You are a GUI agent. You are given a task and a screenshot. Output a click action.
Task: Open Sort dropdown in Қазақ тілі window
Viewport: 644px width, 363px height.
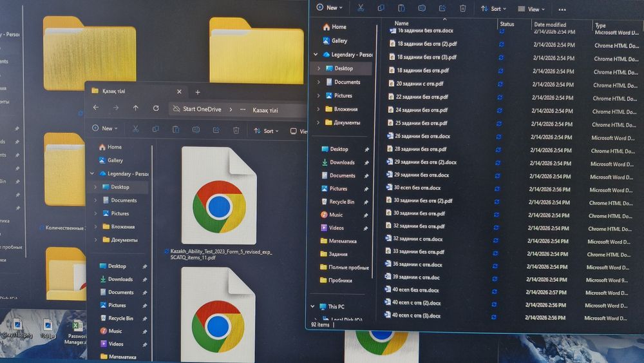(266, 131)
